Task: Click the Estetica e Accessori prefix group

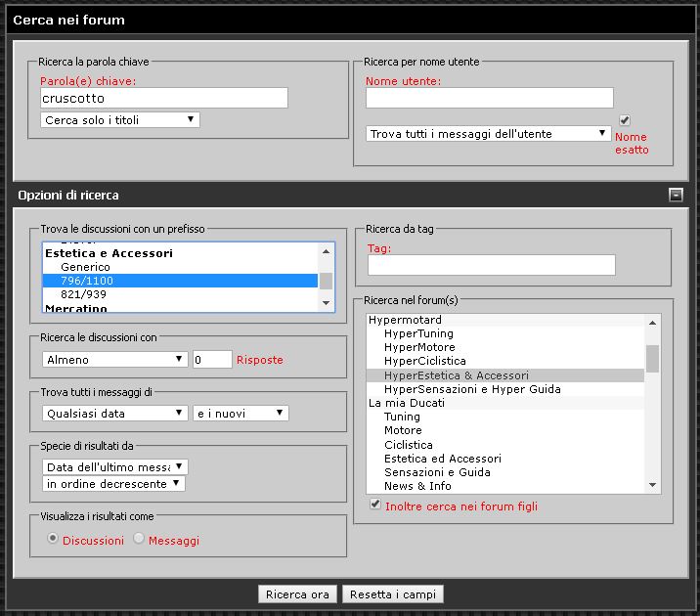Action: pos(180,253)
